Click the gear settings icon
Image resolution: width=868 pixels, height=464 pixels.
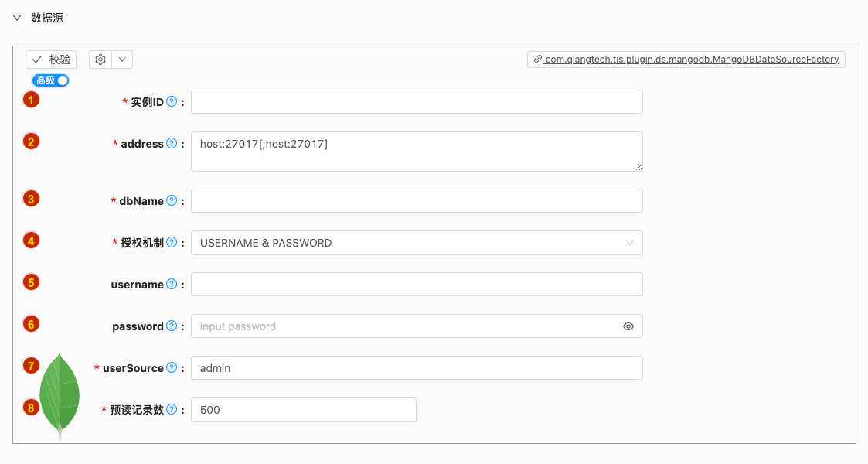pos(100,60)
